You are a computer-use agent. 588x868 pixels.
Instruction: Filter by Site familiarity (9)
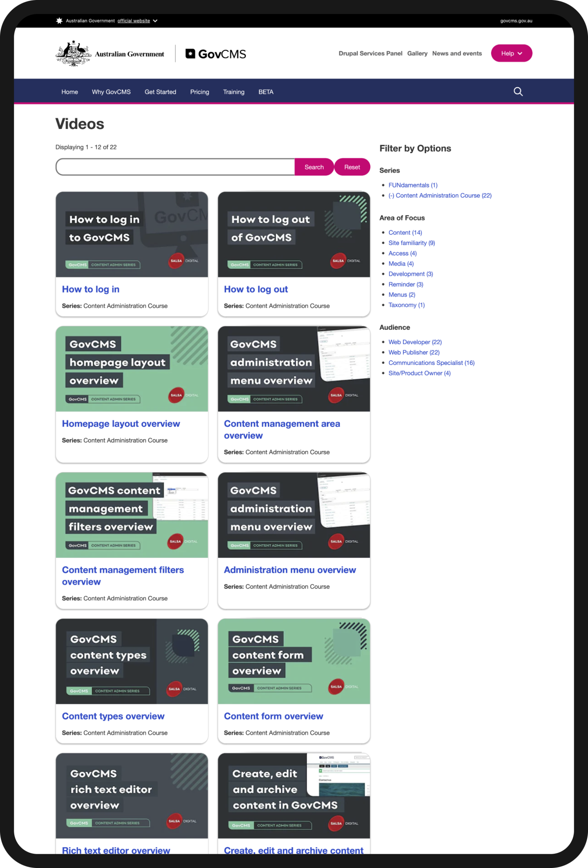(412, 243)
